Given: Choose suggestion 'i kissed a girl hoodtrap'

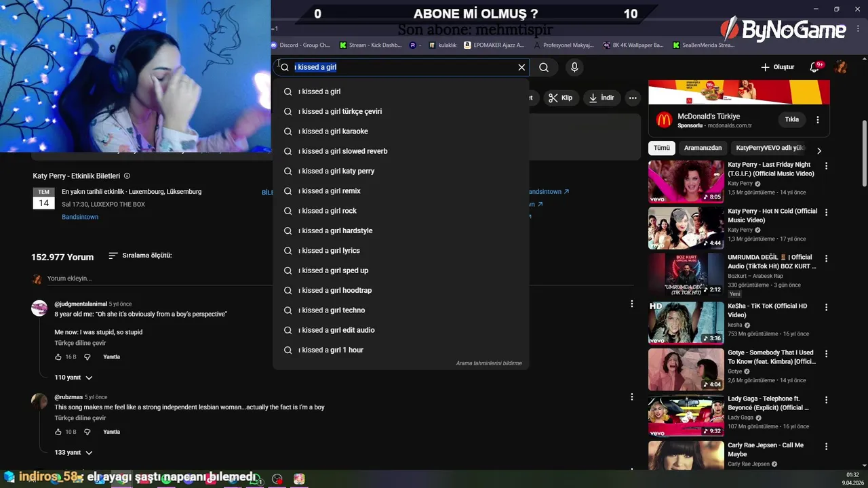Looking at the screenshot, I should tap(401, 290).
